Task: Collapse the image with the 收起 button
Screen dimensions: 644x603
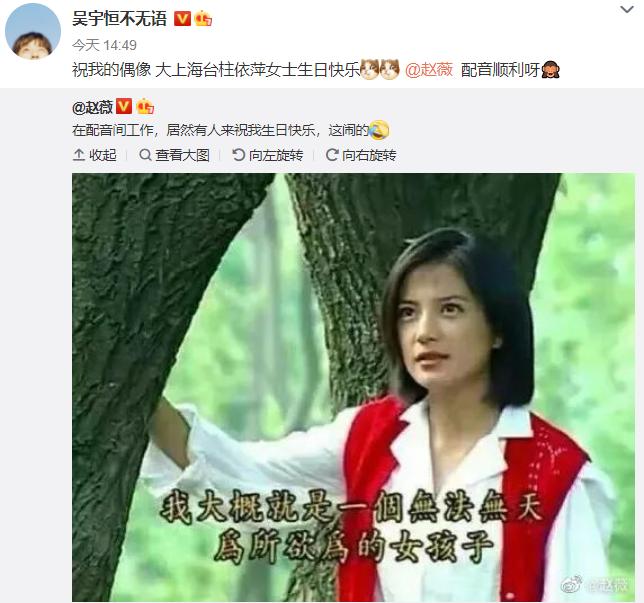Action: (94, 155)
